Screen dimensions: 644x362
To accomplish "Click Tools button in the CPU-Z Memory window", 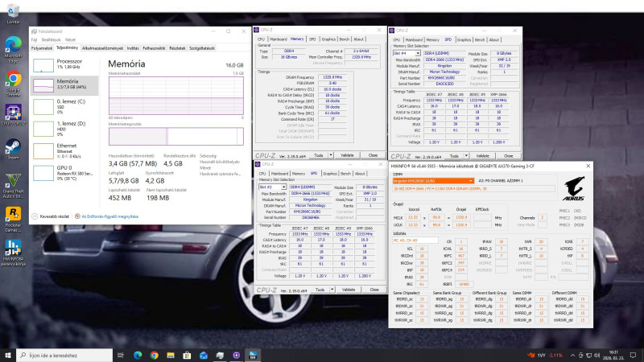I will pos(319,155).
